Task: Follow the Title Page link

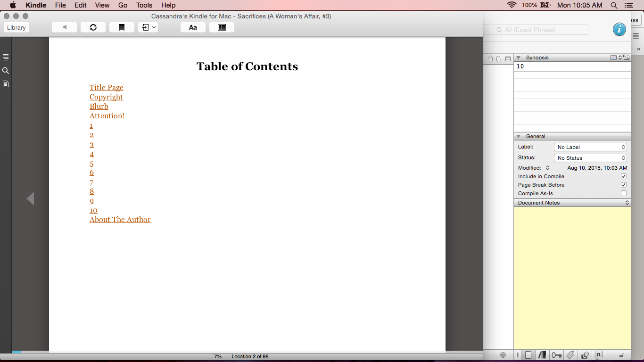Action: [107, 88]
